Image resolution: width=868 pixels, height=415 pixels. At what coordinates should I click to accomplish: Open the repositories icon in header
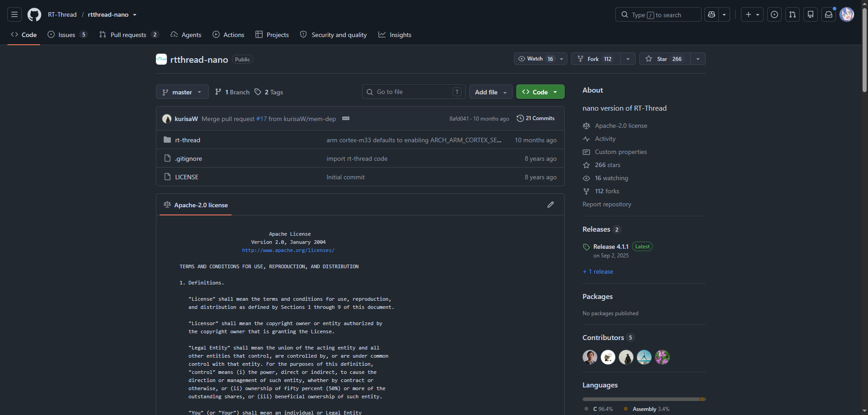click(811, 14)
